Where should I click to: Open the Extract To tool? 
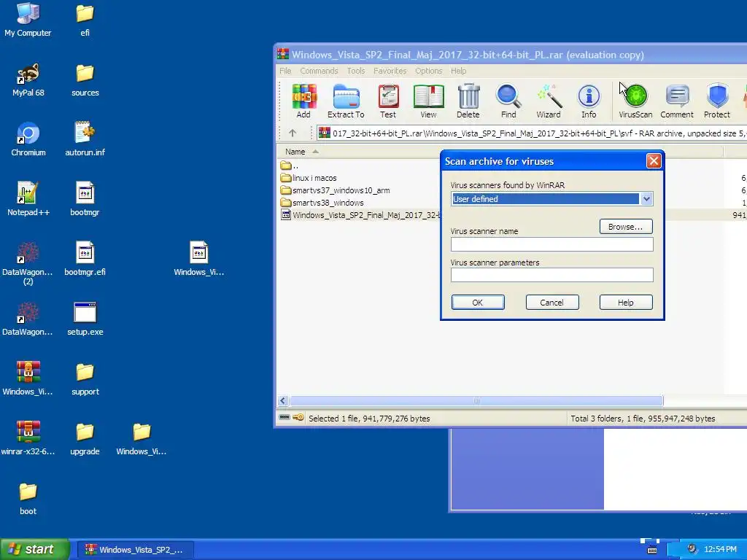[346, 101]
